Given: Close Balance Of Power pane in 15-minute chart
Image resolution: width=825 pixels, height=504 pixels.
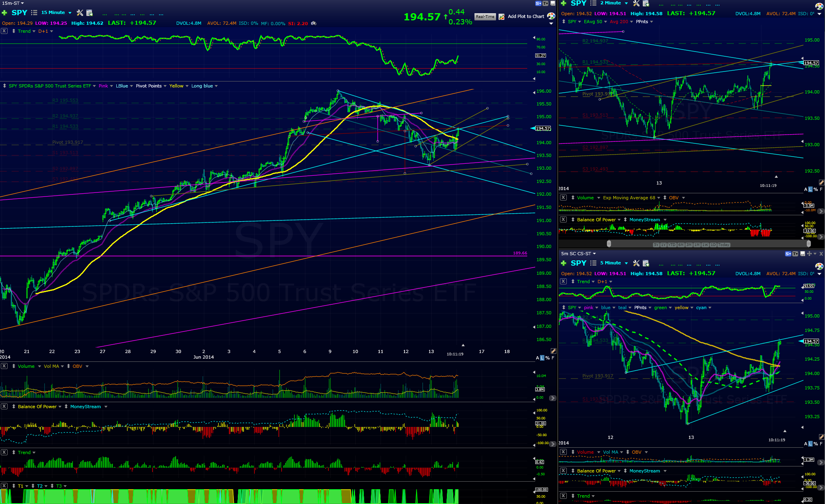Looking at the screenshot, I should pyautogui.click(x=4, y=407).
